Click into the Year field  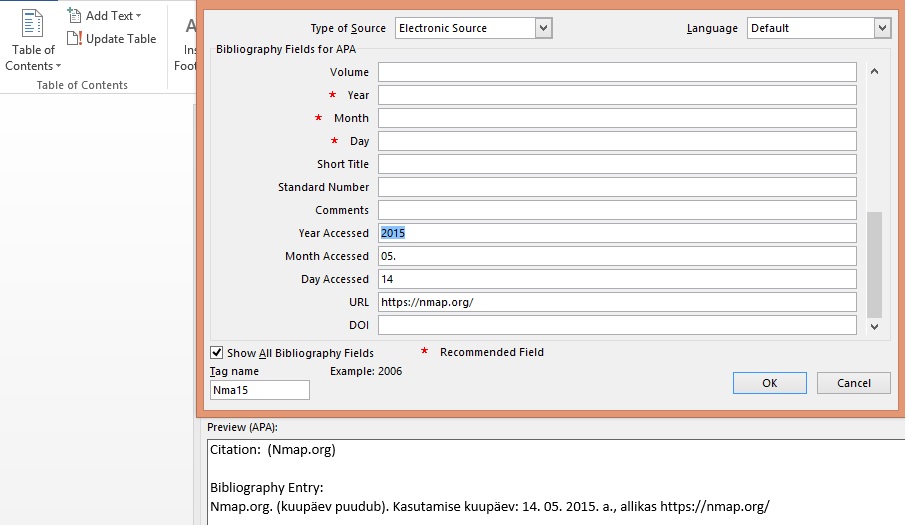(617, 95)
